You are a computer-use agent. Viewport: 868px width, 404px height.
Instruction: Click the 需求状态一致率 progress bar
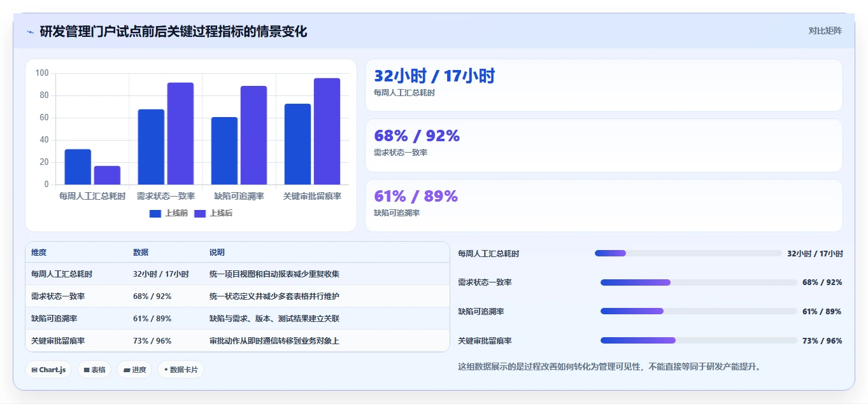point(699,282)
